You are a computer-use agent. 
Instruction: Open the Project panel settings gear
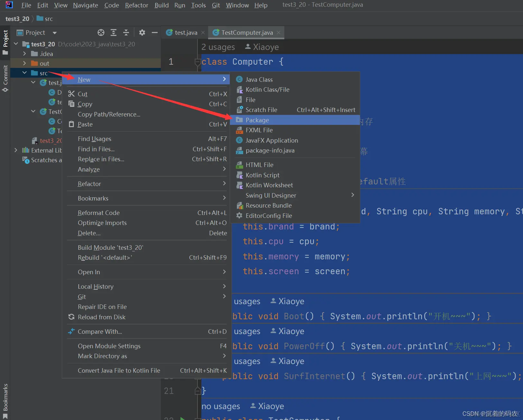pyautogui.click(x=142, y=33)
